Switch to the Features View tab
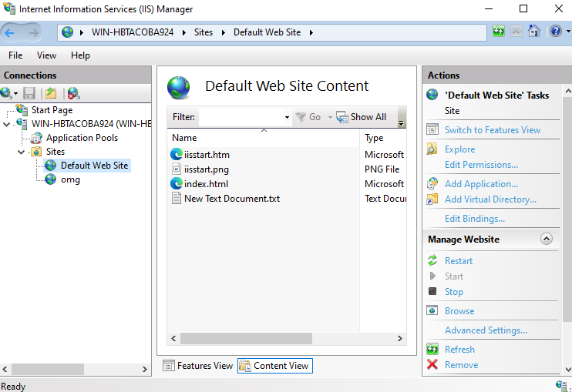Image resolution: width=572 pixels, height=392 pixels. [x=198, y=365]
